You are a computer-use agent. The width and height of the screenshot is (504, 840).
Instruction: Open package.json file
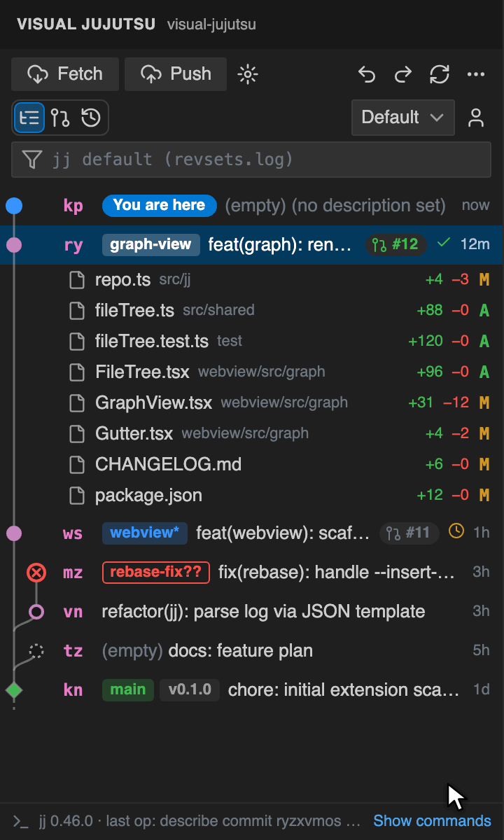point(252,495)
